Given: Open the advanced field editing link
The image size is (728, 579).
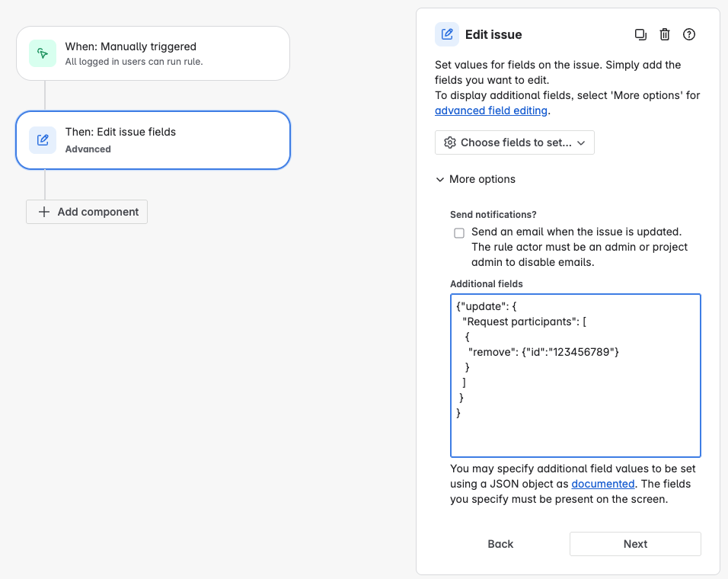Looking at the screenshot, I should [x=490, y=110].
